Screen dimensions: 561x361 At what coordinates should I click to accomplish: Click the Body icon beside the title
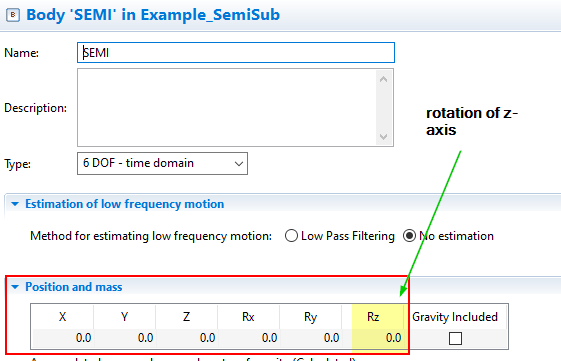pos(13,15)
